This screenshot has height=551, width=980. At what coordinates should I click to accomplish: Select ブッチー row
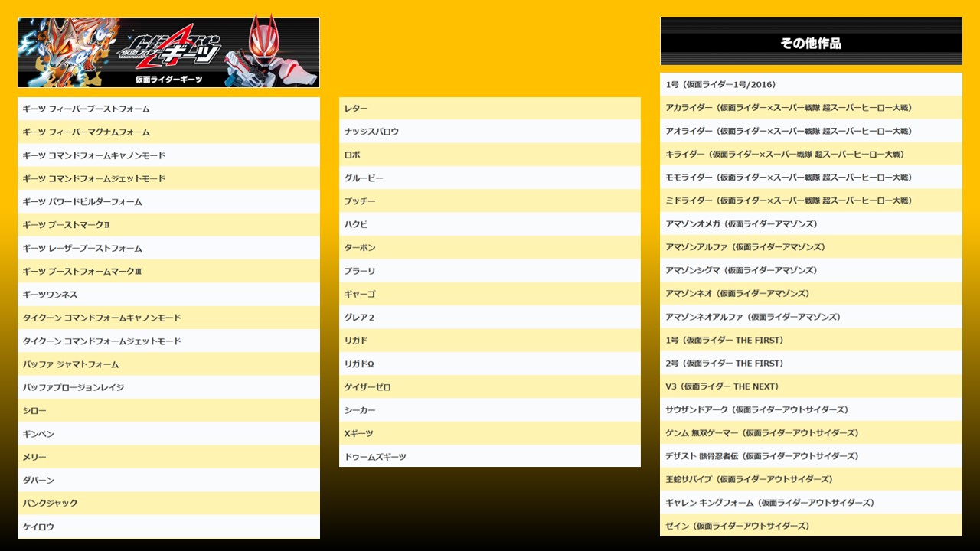pyautogui.click(x=490, y=201)
